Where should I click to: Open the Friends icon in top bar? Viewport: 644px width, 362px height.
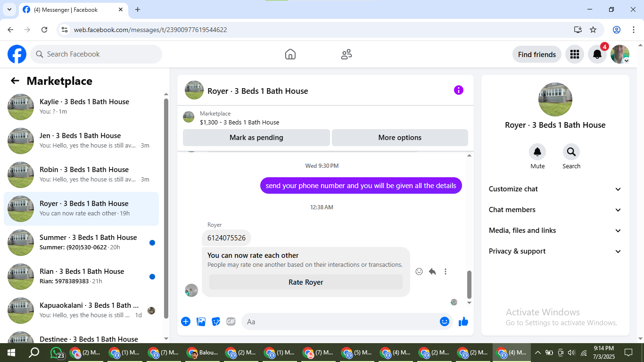(x=347, y=54)
